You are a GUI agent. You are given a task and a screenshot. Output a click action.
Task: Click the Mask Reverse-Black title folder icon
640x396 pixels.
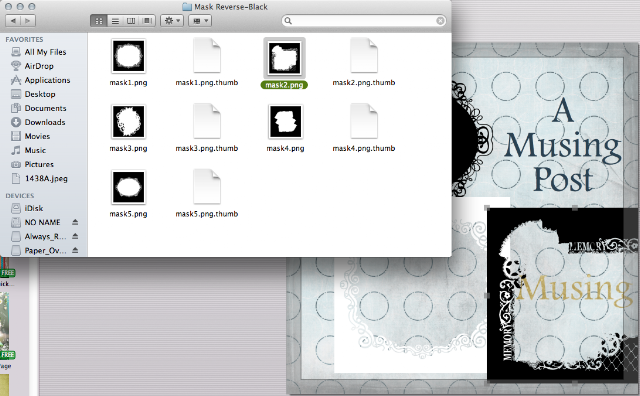[x=187, y=7]
